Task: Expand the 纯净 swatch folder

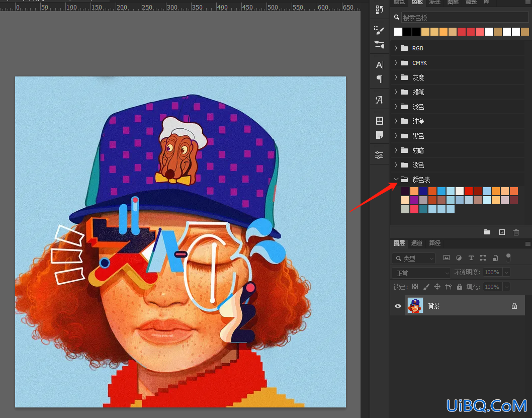Action: click(396, 121)
